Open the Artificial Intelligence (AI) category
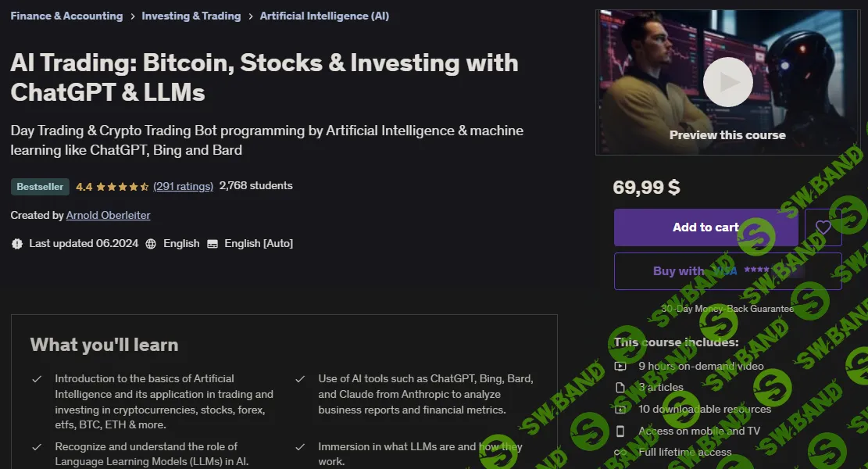 click(324, 16)
